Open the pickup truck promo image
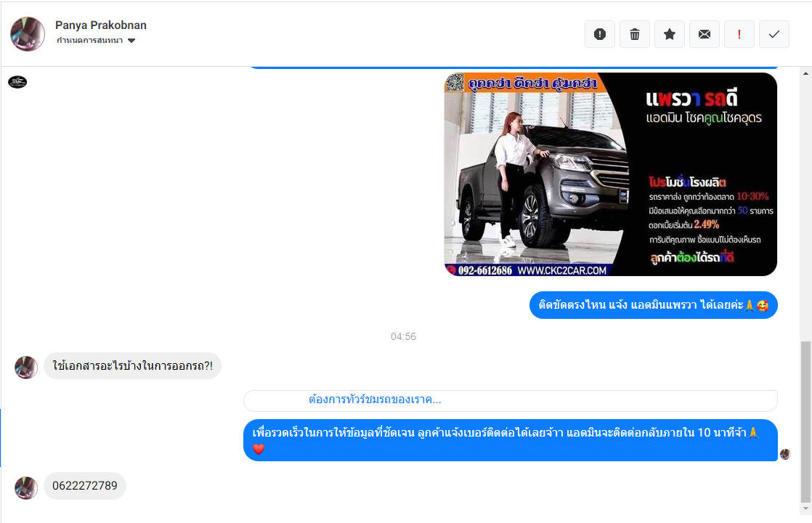The image size is (812, 523). point(611,174)
